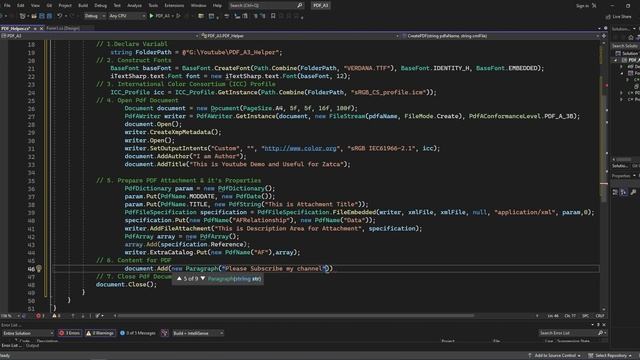The height and width of the screenshot is (360, 640).
Task: Click the http://www.color.org link in code
Action: pos(300,148)
